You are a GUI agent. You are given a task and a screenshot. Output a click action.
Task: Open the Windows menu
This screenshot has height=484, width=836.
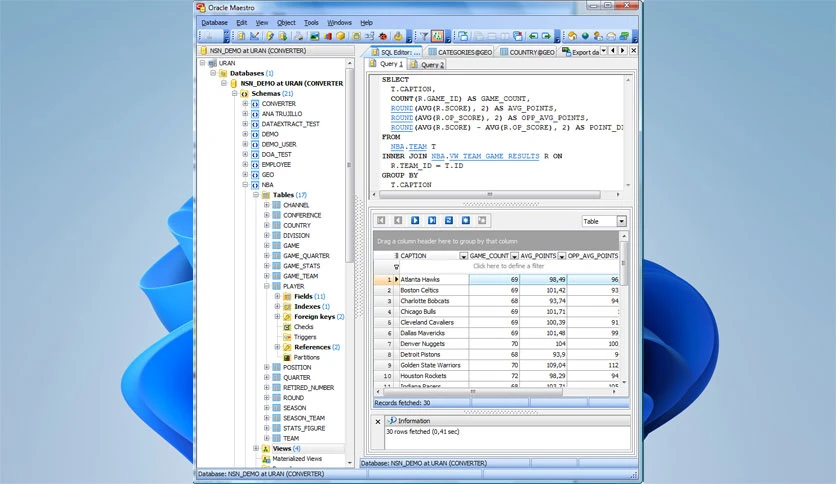point(339,23)
